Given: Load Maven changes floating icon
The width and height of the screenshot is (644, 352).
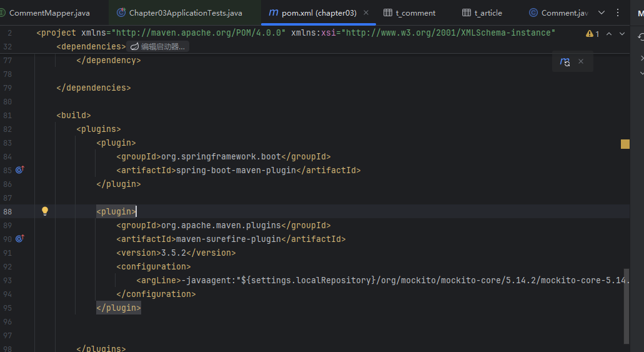Looking at the screenshot, I should coord(565,62).
